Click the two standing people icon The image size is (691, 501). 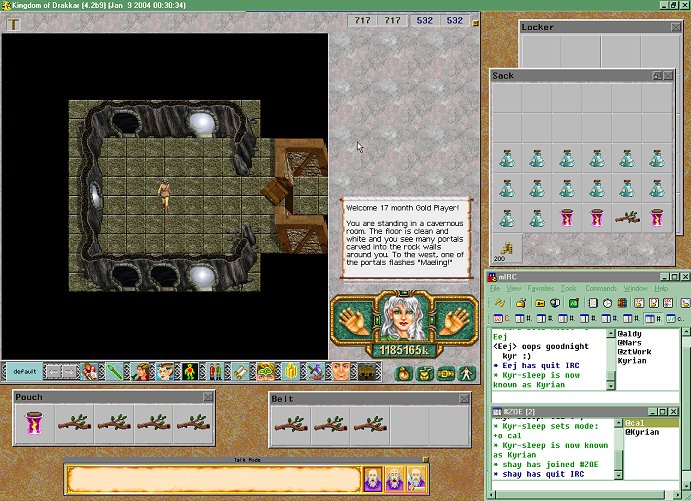click(x=215, y=372)
